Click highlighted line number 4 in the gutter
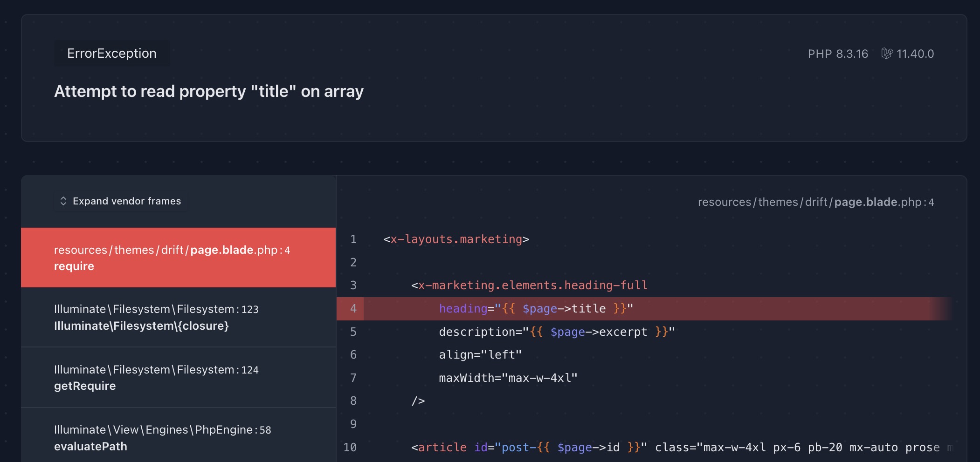The height and width of the screenshot is (462, 980). pos(353,309)
